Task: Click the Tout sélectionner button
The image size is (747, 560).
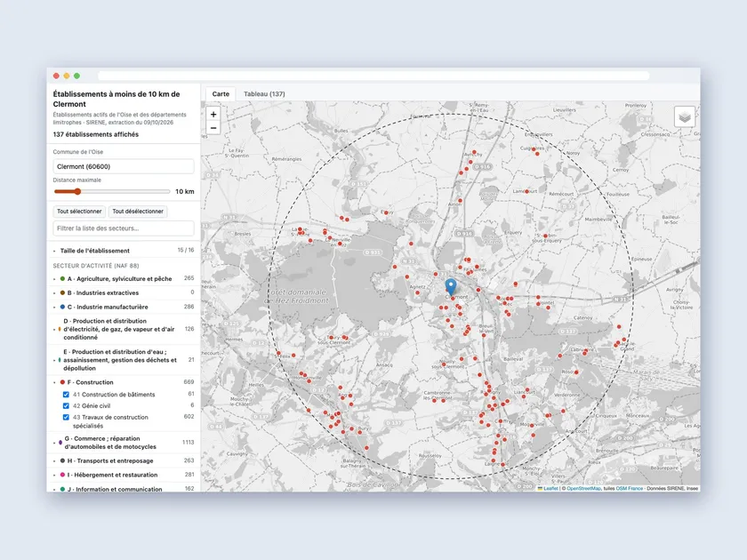Action: point(79,212)
